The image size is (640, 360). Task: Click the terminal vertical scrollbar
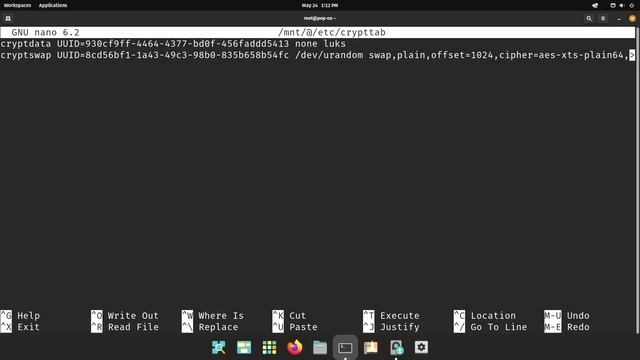[x=637, y=180]
